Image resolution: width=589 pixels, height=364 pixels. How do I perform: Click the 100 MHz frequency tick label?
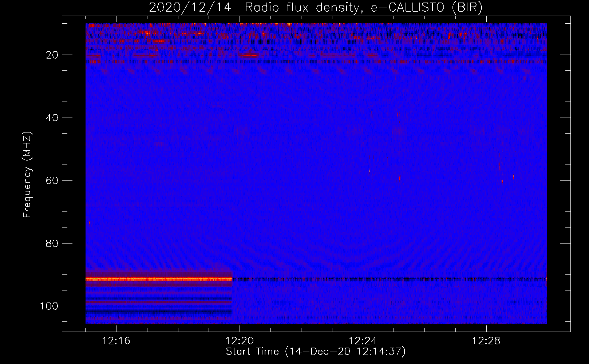point(49,306)
